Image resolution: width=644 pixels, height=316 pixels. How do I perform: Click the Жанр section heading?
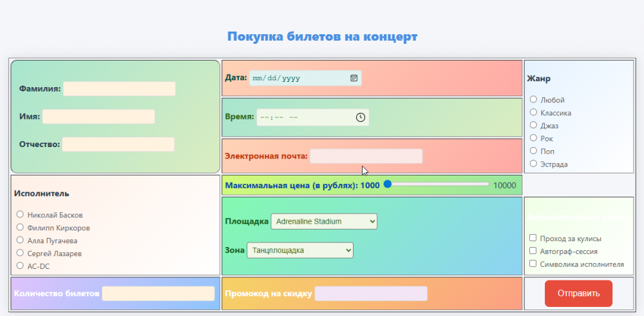pos(539,79)
